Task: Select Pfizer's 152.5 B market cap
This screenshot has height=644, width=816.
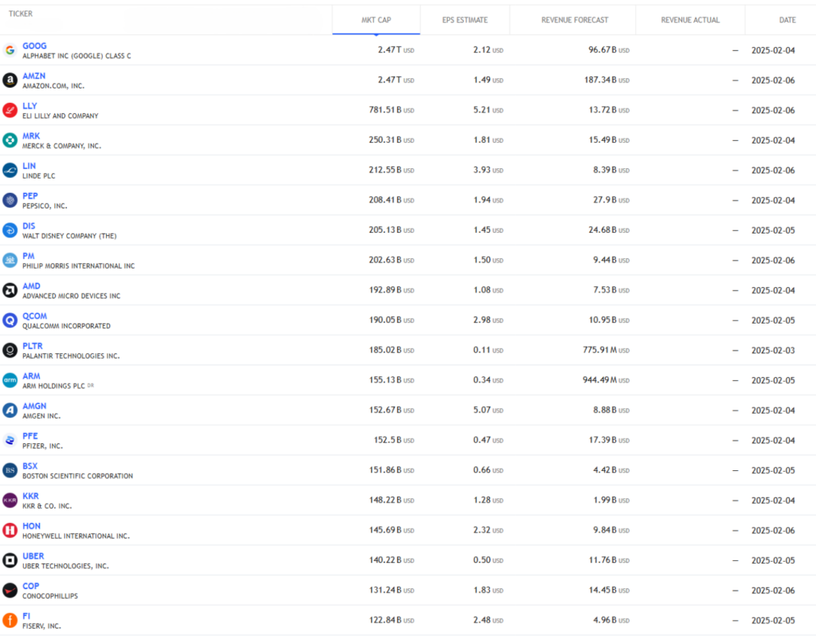Action: 394,441
